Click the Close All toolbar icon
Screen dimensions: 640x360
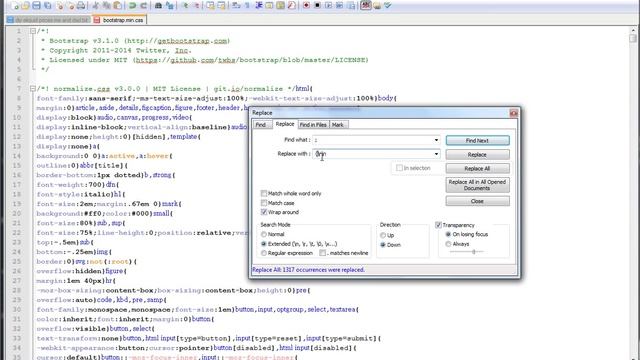(71, 5)
